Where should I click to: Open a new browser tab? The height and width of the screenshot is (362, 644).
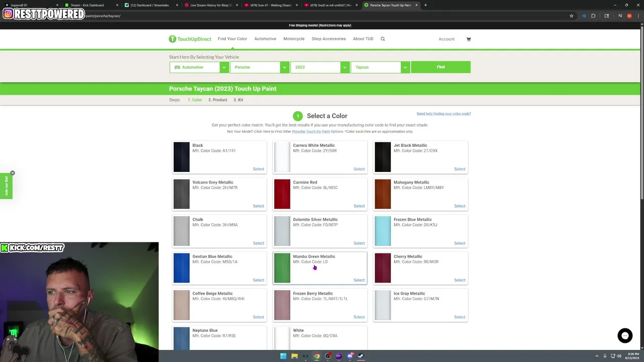pos(425,5)
